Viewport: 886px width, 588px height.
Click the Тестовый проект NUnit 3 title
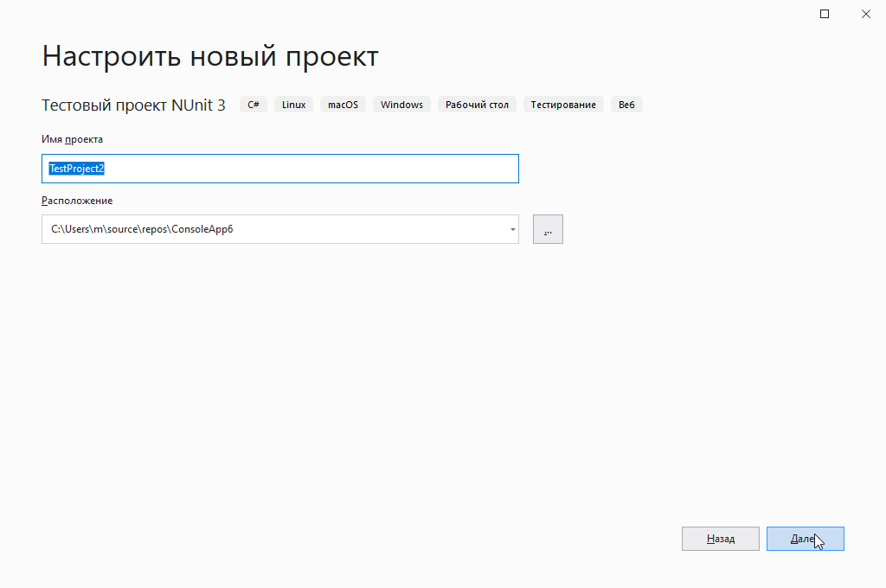point(133,105)
